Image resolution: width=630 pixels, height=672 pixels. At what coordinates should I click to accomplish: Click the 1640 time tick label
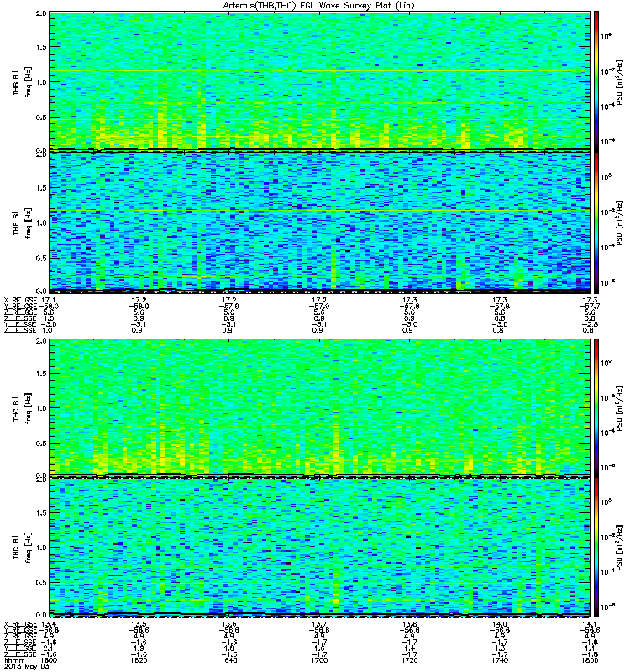pyautogui.click(x=228, y=660)
